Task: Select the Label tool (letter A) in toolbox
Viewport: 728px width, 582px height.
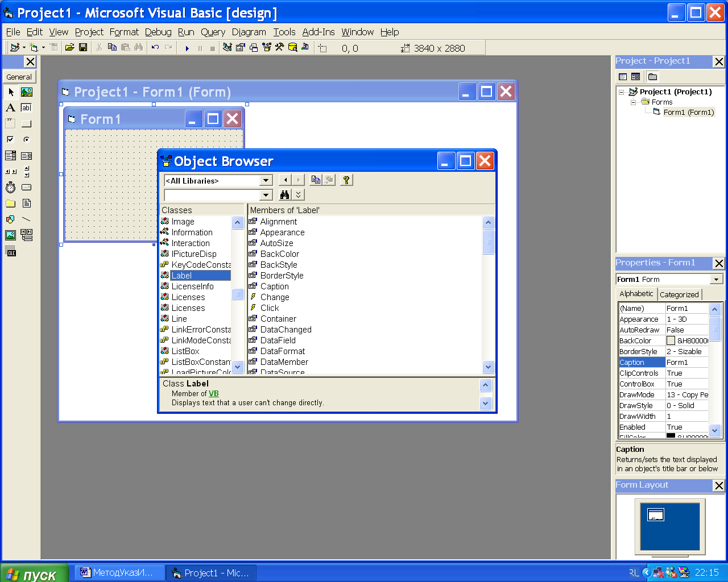Action: (10, 107)
